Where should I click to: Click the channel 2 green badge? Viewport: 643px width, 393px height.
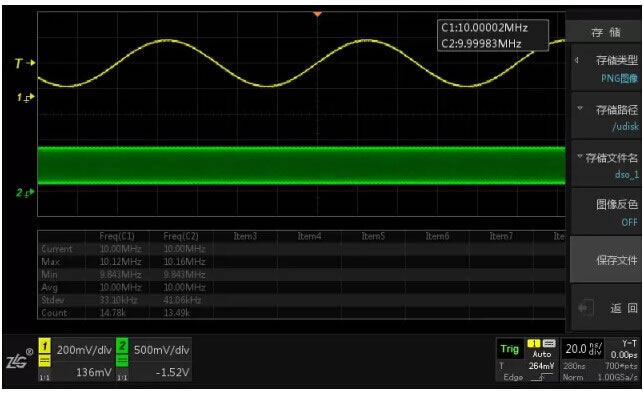122,345
